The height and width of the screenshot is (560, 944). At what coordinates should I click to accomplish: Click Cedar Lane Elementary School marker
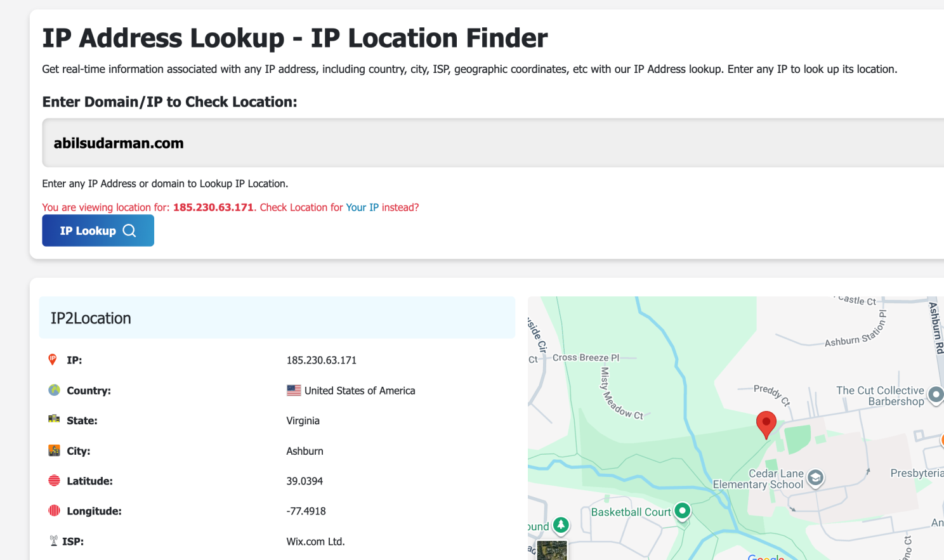[x=816, y=478]
